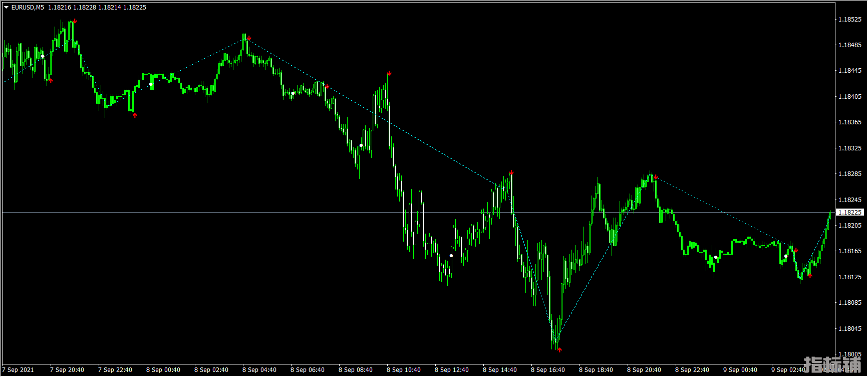868x377 pixels.
Task: Click the current price label 1.18225 on price axis
Action: coord(850,213)
